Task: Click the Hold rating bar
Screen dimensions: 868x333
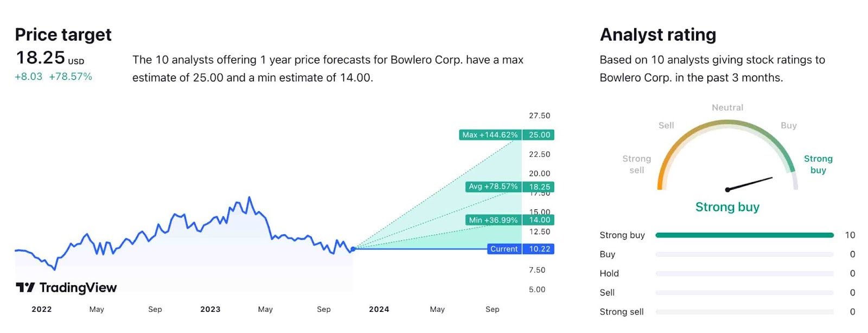Action: pyautogui.click(x=744, y=273)
